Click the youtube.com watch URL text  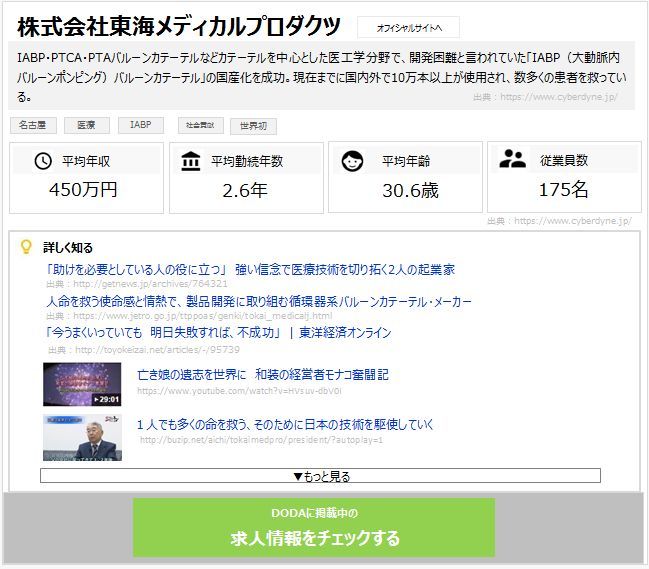239,391
